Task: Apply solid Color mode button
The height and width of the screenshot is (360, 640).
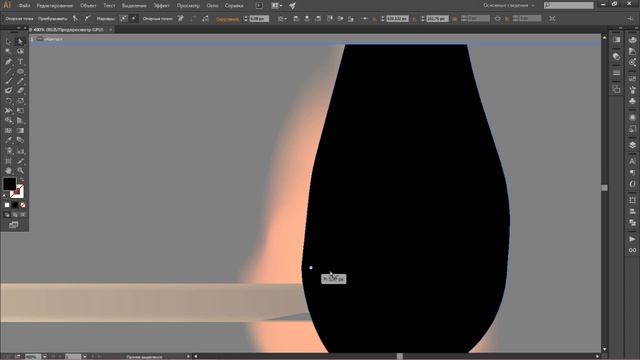Action: tap(7, 205)
